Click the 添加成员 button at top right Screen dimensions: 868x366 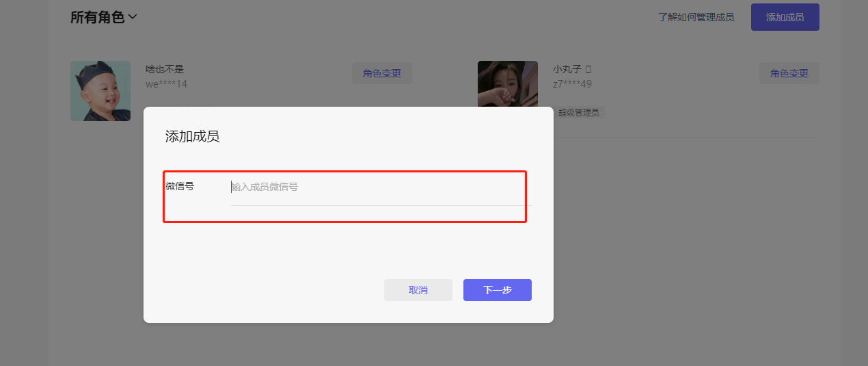pyautogui.click(x=785, y=17)
